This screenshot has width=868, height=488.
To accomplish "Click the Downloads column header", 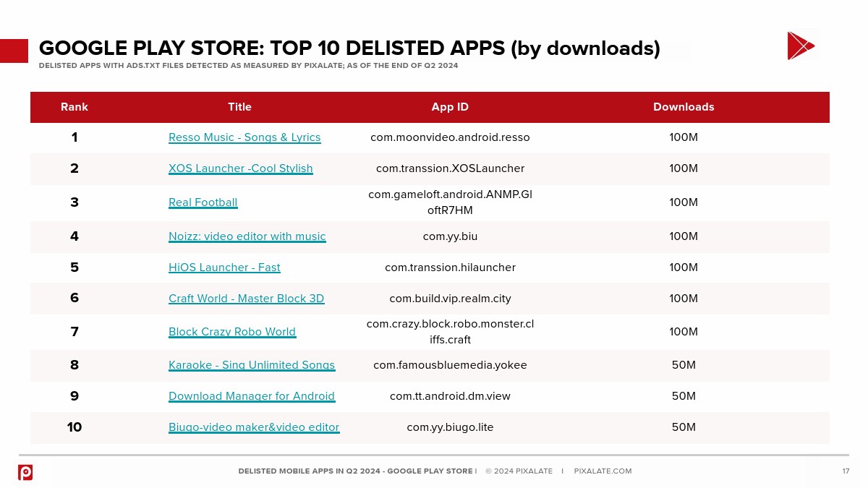I will click(x=684, y=107).
